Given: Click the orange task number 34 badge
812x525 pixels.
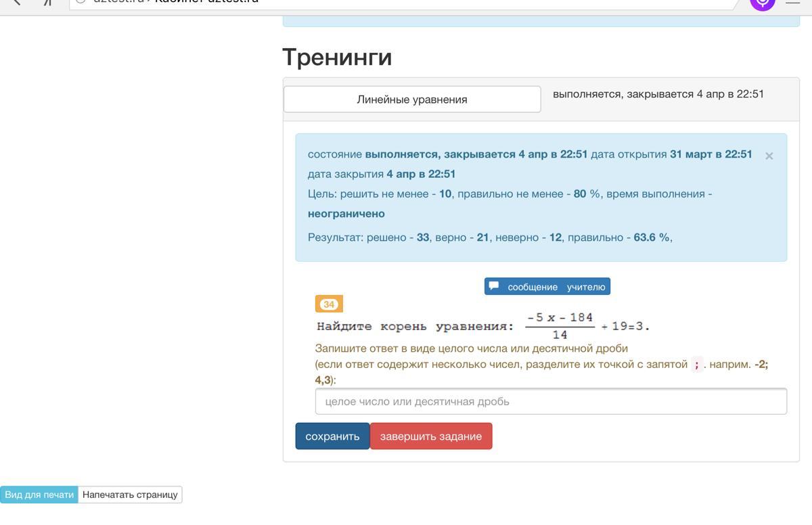Looking at the screenshot, I should click(329, 304).
